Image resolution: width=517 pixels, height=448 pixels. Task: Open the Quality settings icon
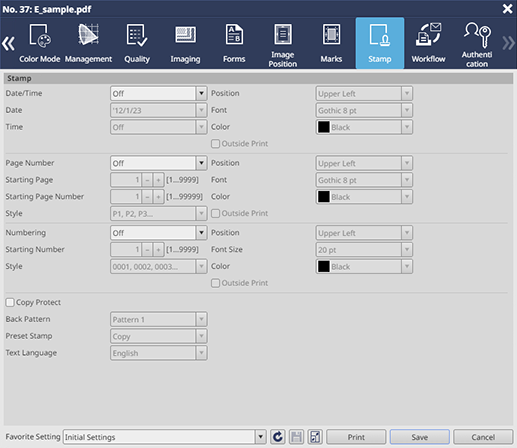[137, 36]
